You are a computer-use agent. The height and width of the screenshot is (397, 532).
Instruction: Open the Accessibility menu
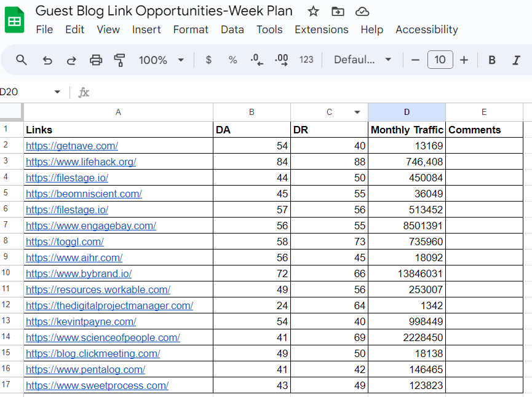click(x=427, y=29)
